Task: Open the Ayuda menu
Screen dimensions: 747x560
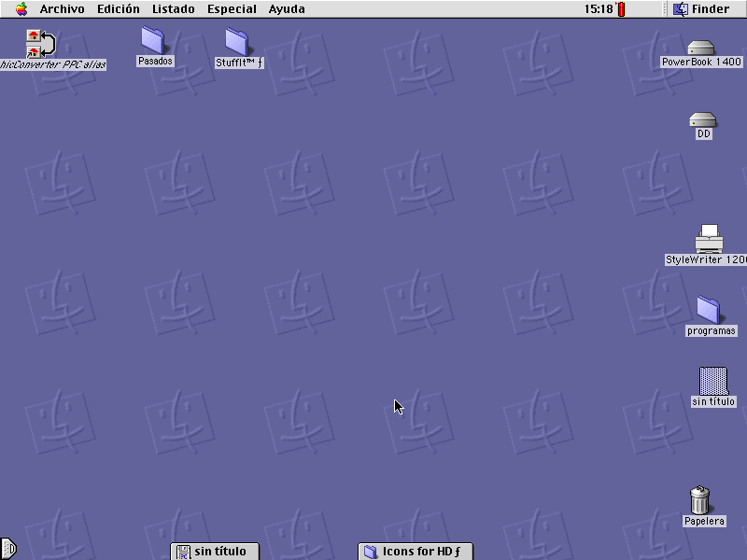Action: tap(287, 8)
